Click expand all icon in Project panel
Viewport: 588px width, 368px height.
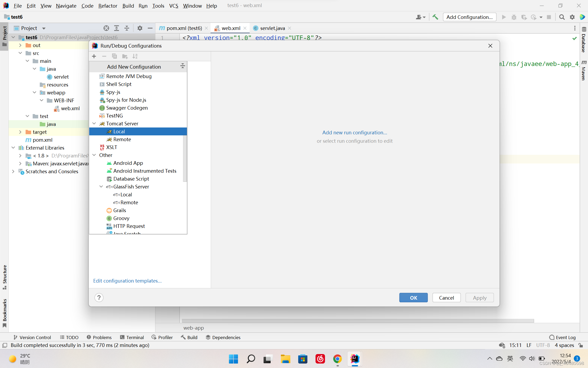(x=117, y=28)
